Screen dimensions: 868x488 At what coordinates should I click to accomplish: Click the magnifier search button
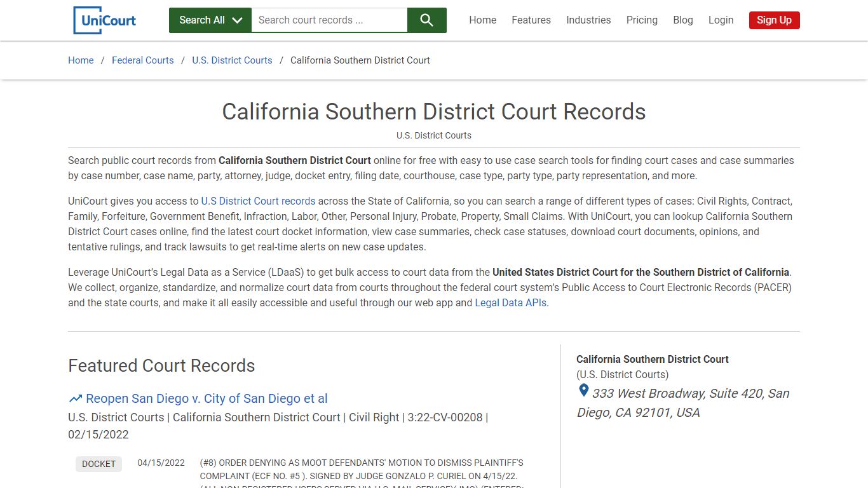point(427,20)
